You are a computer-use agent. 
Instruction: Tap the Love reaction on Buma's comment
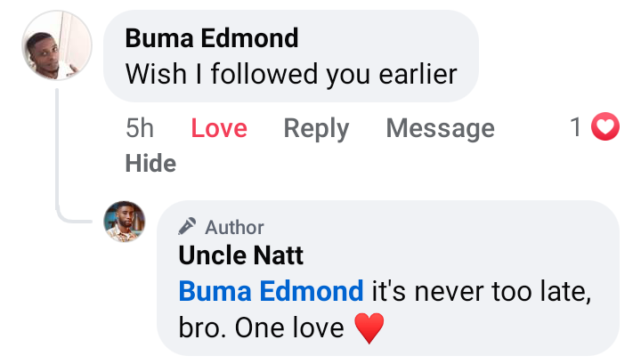(x=218, y=128)
